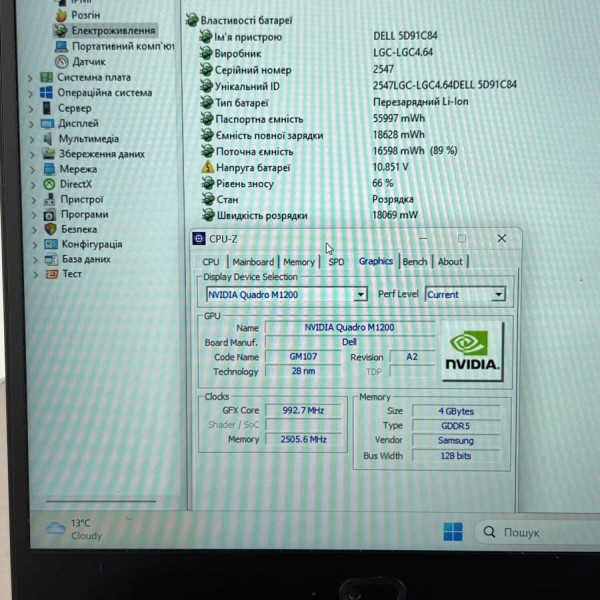The width and height of the screenshot is (600, 600).
Task: Click the warning icon beside Напруга батареї
Action: click(208, 167)
